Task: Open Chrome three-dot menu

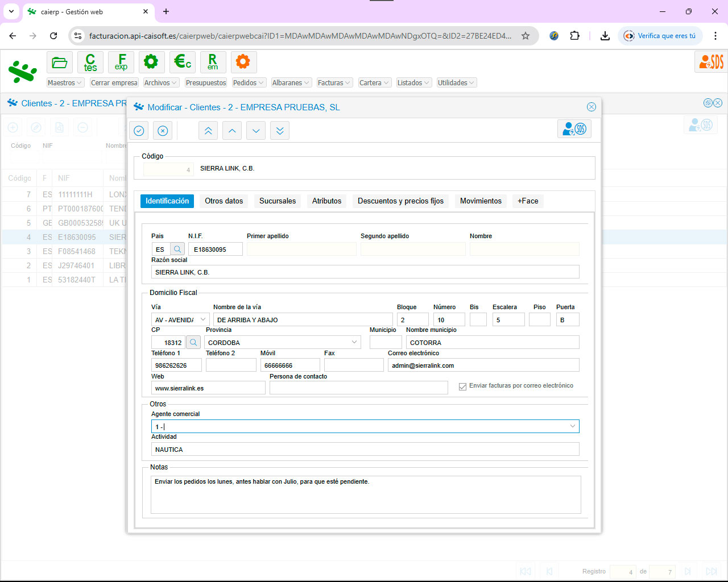Action: 715,36
